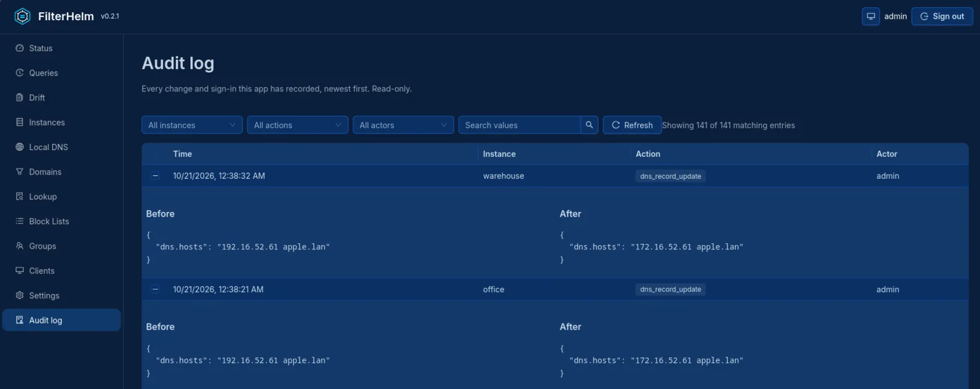Click the Instances server icon in sidebar
This screenshot has height=389, width=980.
tap(20, 122)
